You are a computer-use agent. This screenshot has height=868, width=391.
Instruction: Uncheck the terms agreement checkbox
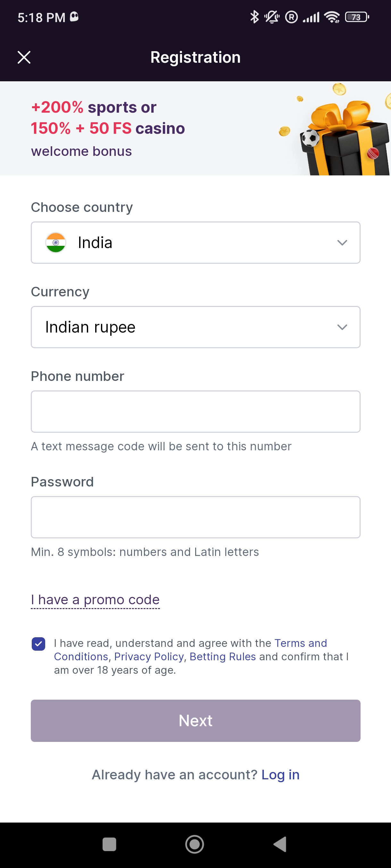coord(38,644)
